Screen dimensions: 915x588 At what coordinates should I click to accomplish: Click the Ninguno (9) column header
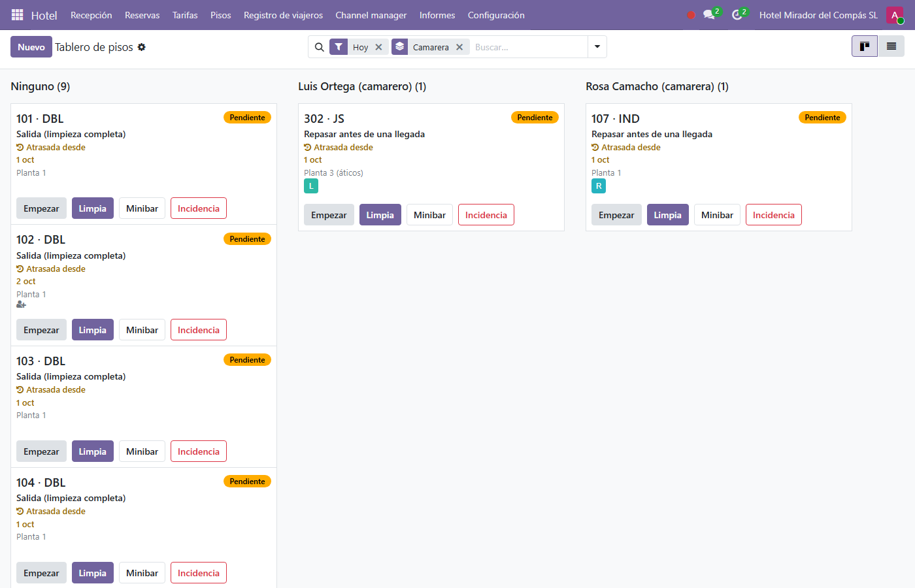41,86
